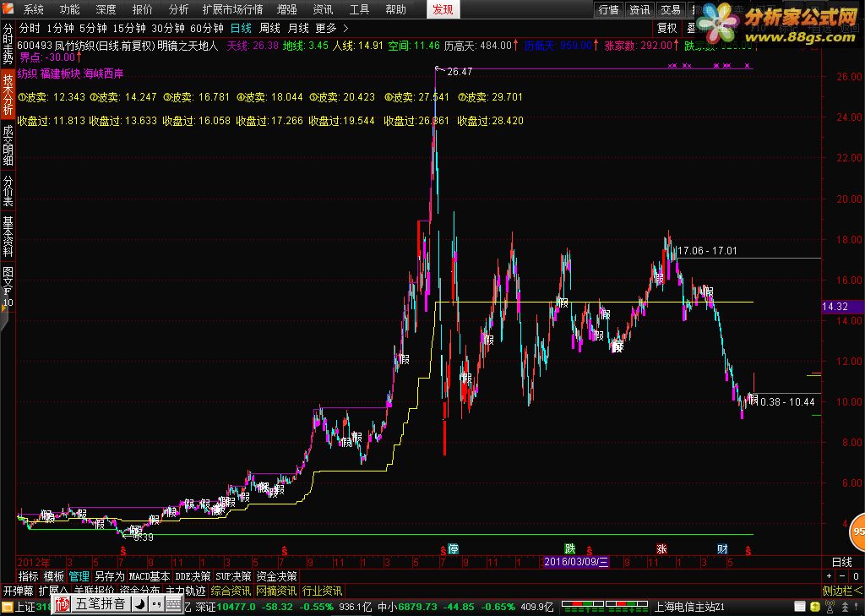Switch chart to 15分钟 period
Screen dimensions: 865x616
click(129, 28)
